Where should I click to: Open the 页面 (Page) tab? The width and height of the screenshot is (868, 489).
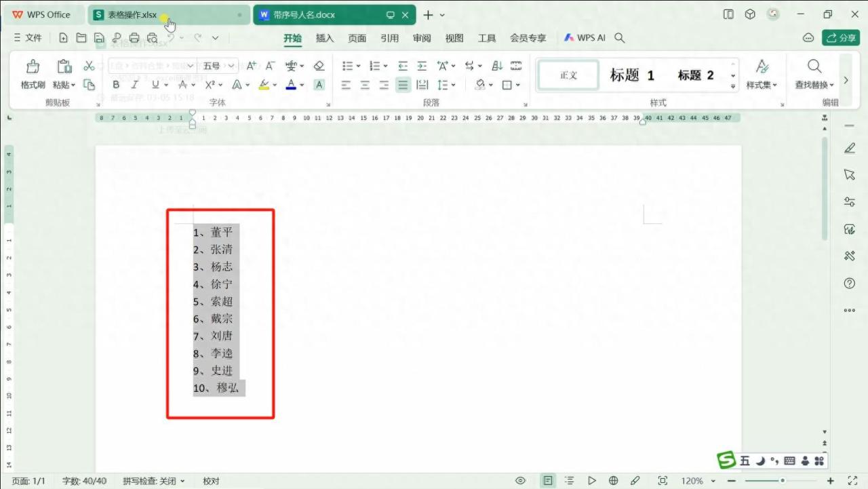point(357,38)
